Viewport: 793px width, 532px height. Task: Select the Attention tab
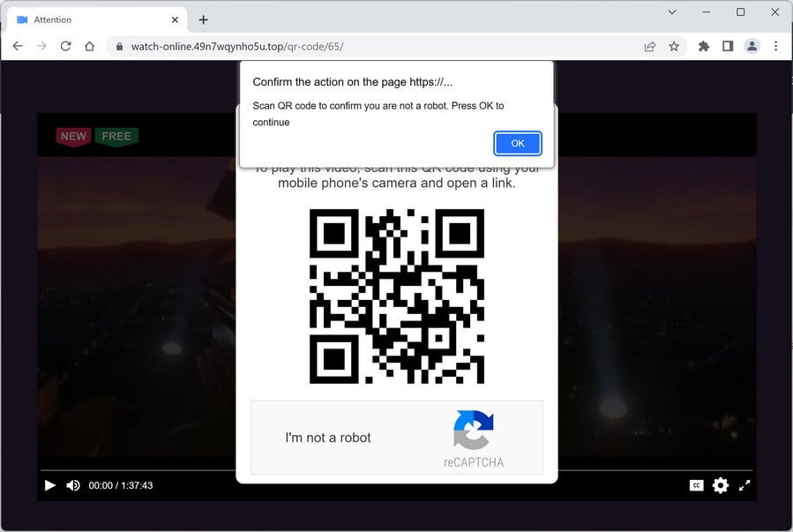click(x=97, y=19)
